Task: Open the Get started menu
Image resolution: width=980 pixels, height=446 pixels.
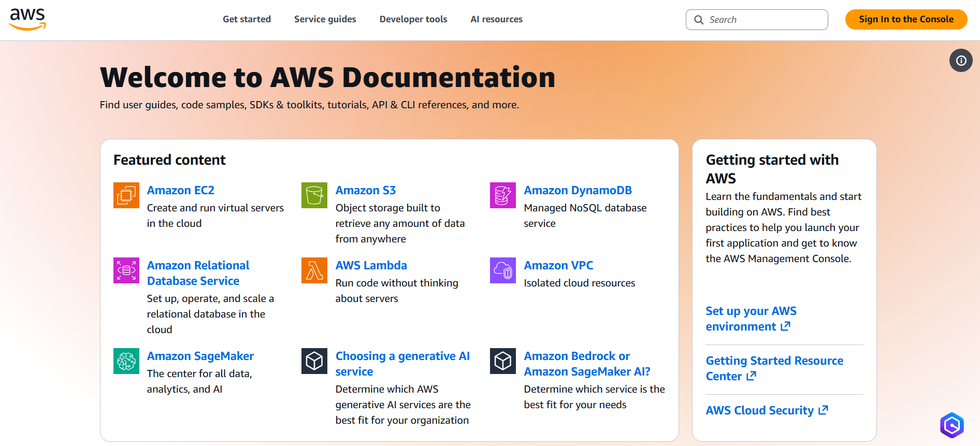Action: 247,19
